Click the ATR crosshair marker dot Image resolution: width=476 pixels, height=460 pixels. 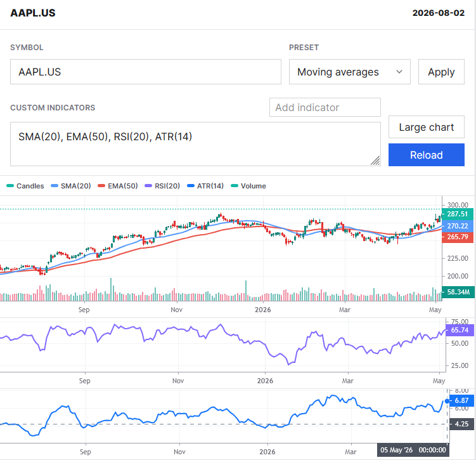[x=447, y=401]
